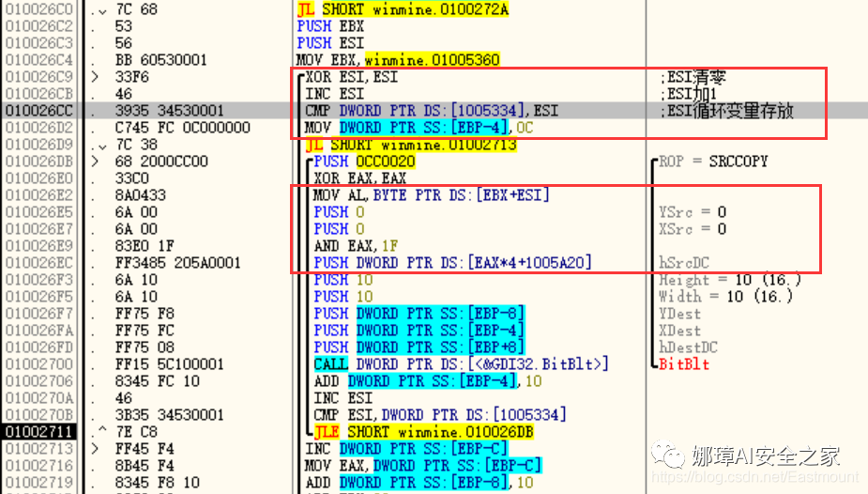Click the red BitBlt function comment
Image resolution: width=868 pixels, height=494 pixels.
tap(684, 363)
